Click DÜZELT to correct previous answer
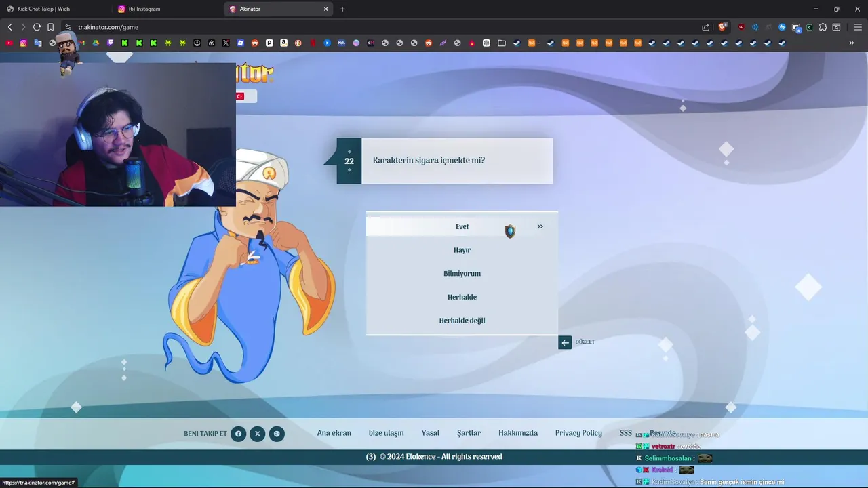868x488 pixels. [x=576, y=342]
